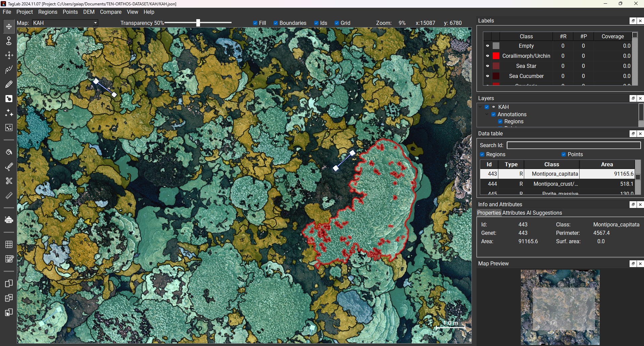
Task: Click the Search Id input field
Action: (574, 145)
